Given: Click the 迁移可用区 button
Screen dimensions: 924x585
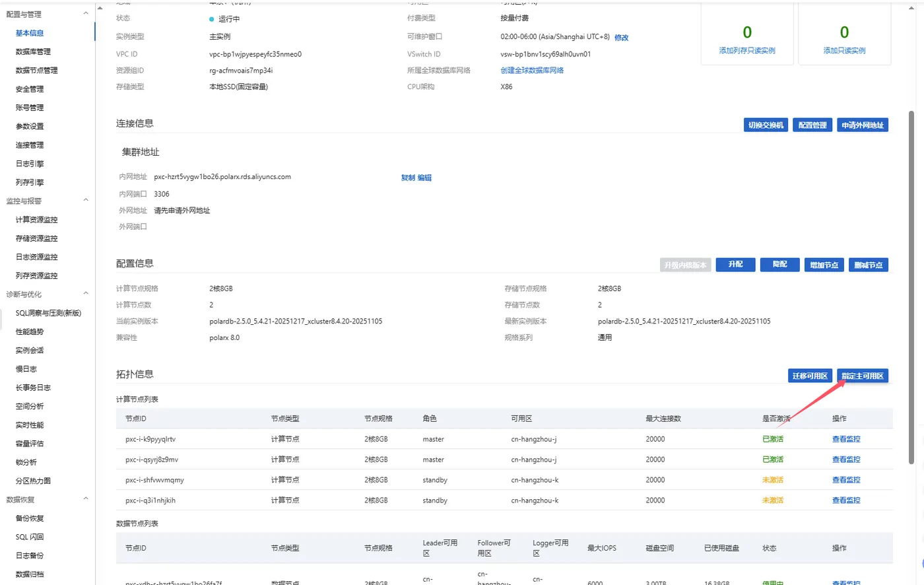Looking at the screenshot, I should [x=810, y=376].
